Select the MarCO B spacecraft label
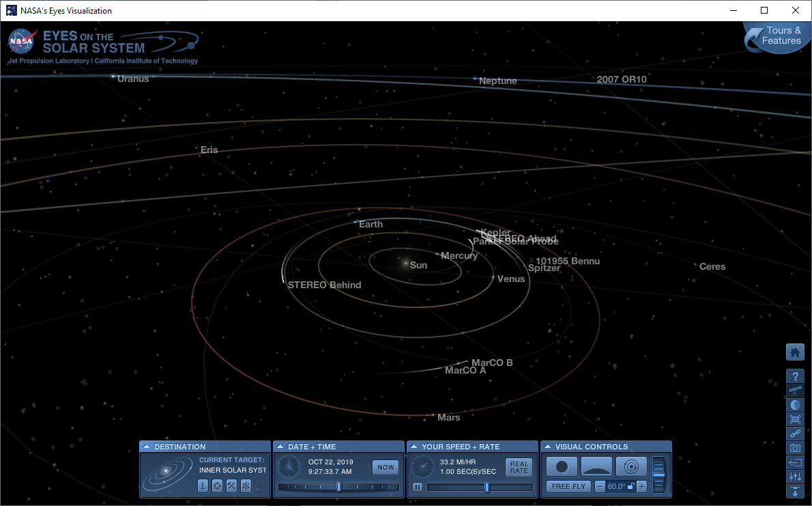 pyautogui.click(x=492, y=363)
